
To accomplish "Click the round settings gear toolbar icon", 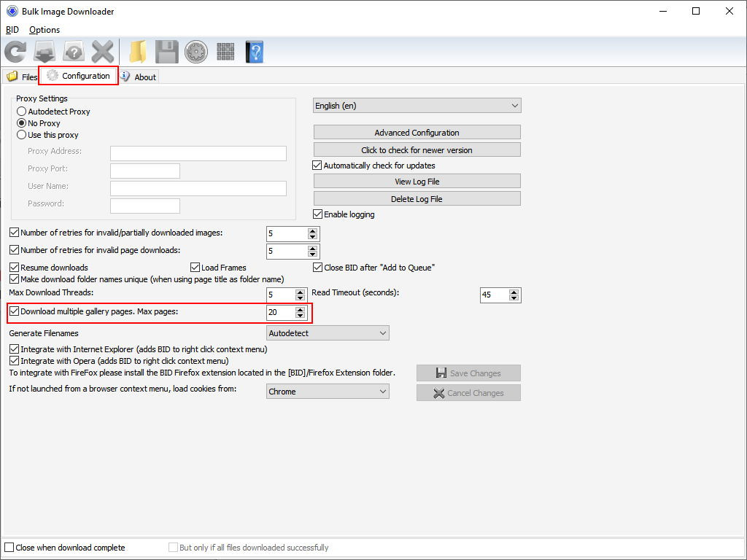I will (x=196, y=52).
